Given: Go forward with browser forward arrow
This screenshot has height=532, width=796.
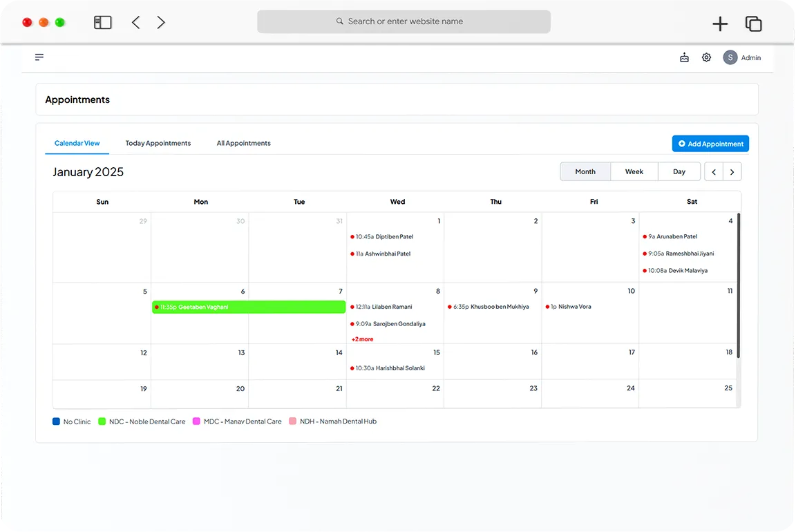Looking at the screenshot, I should coord(161,22).
